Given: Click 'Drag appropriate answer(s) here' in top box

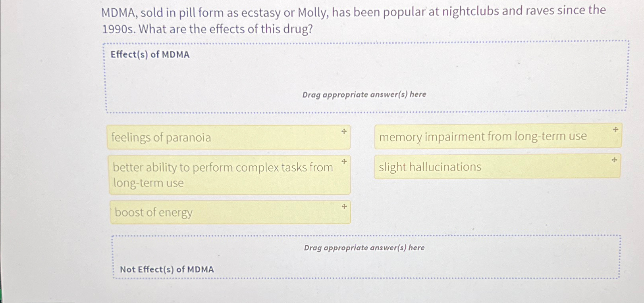Looking at the screenshot, I should point(364,95).
